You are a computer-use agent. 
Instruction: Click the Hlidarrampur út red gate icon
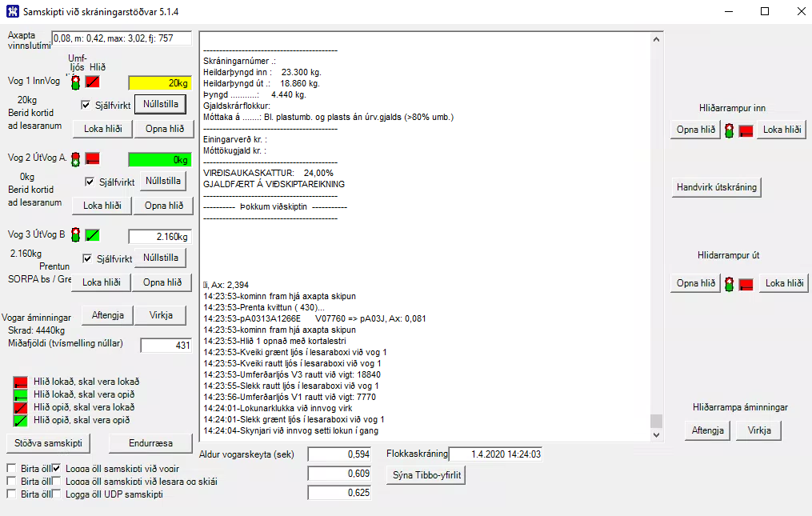[x=746, y=284]
